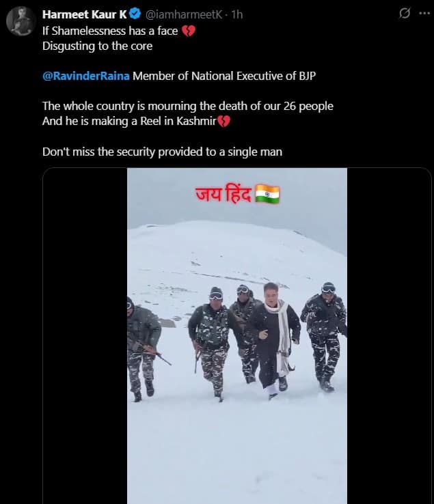Open the three-dot more options menu
The image size is (434, 504).
(x=424, y=13)
